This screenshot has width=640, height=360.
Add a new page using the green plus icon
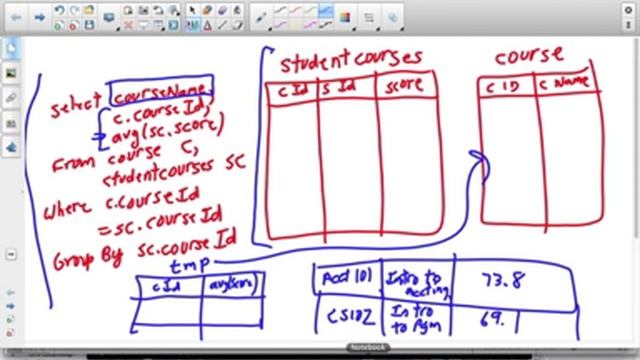pos(59,25)
